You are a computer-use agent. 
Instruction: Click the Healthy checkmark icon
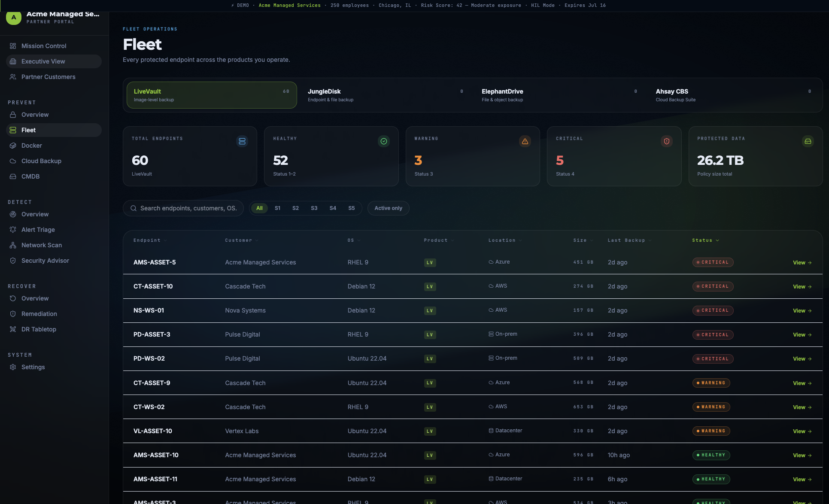[384, 141]
